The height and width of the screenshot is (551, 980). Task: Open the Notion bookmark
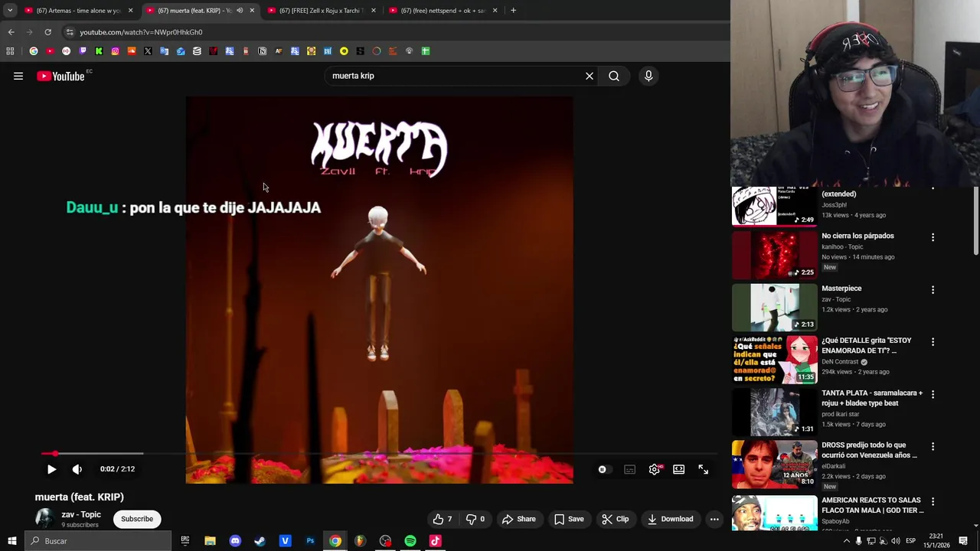point(263,51)
